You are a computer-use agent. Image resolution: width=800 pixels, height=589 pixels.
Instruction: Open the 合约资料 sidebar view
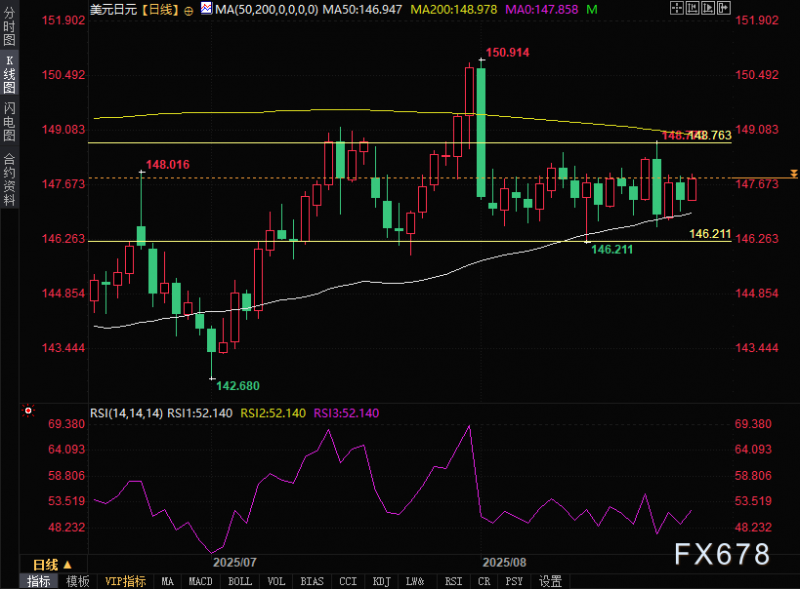click(9, 180)
